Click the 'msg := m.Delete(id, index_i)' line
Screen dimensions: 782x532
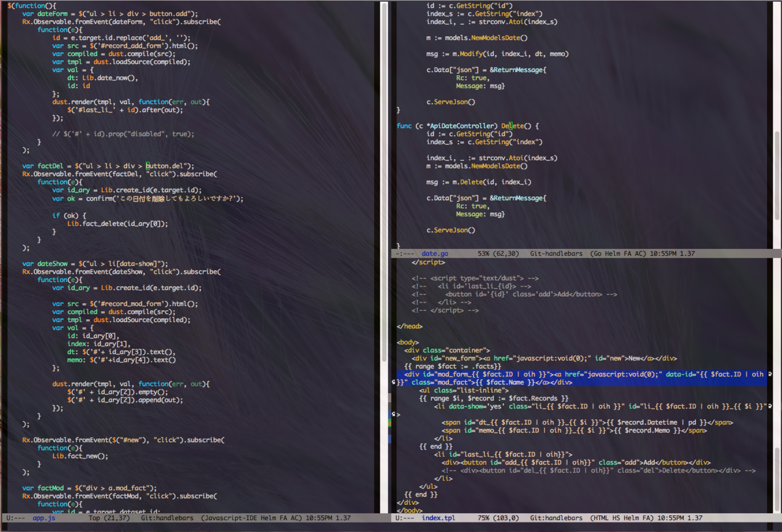[x=479, y=182]
